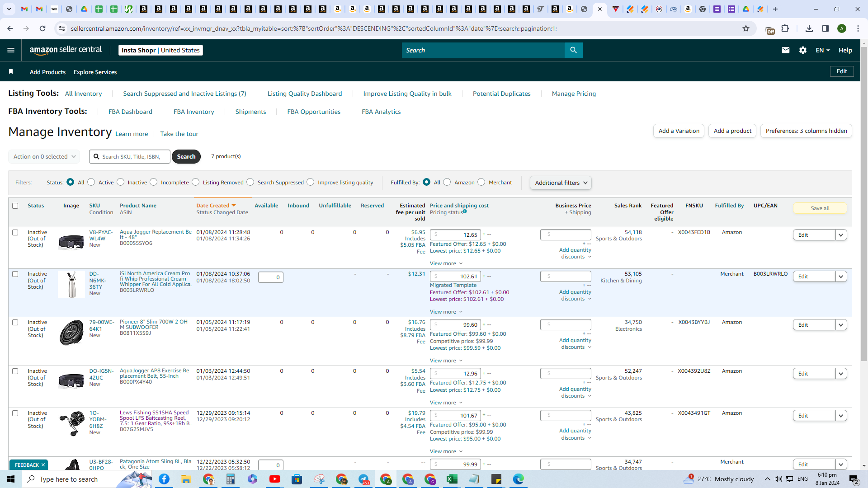Open Listing Quality Dashboard
Screen dimensions: 868x488
[x=305, y=94]
